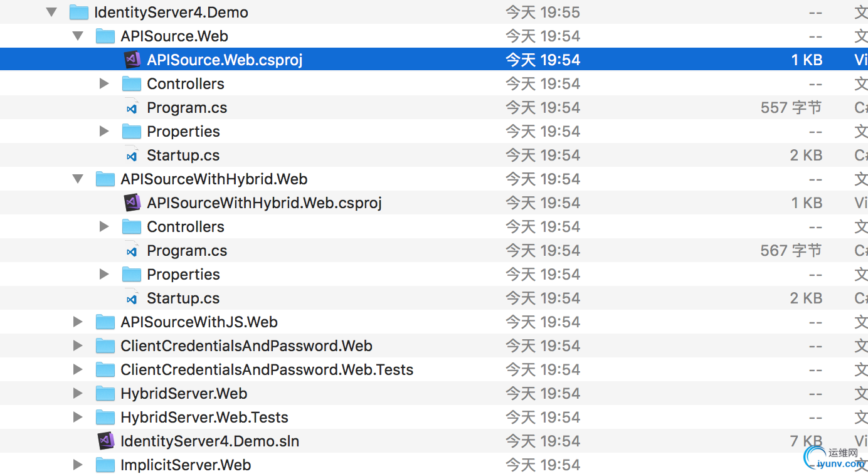Click the APISourceWithJS.Web folder icon

(x=105, y=322)
